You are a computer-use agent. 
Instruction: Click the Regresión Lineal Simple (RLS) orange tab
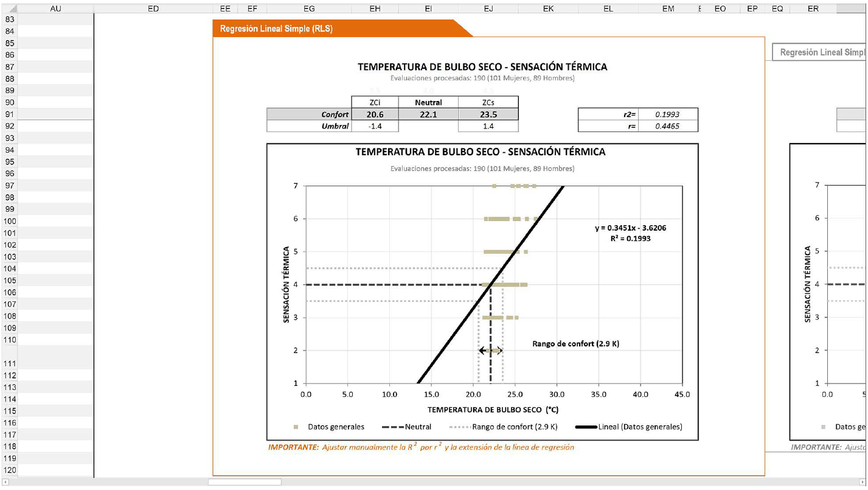[342, 29]
